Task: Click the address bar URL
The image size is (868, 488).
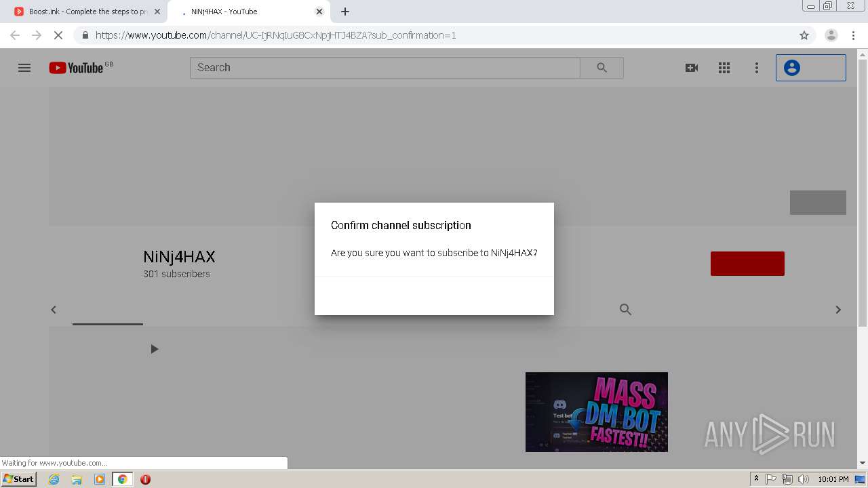Action: pos(275,35)
